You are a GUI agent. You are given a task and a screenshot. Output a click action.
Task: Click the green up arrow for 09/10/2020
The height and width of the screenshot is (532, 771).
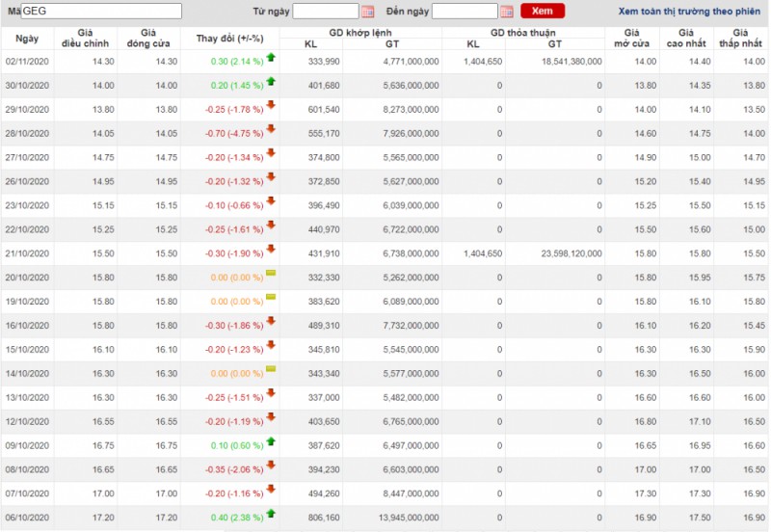coord(271,442)
